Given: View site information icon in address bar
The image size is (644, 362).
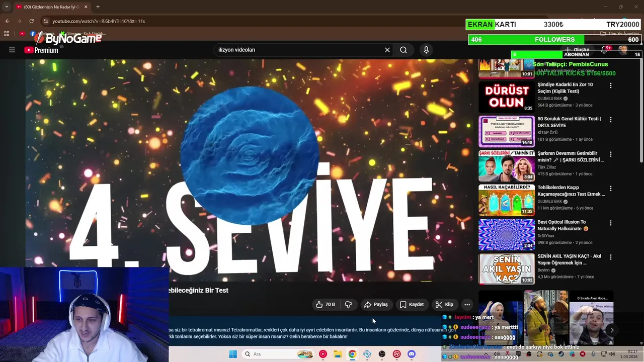Looking at the screenshot, I should (46, 21).
